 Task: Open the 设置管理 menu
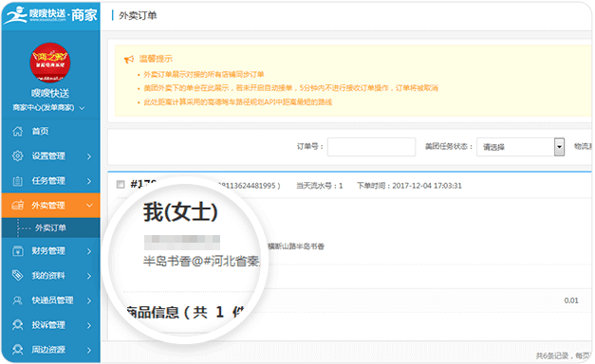[x=48, y=155]
